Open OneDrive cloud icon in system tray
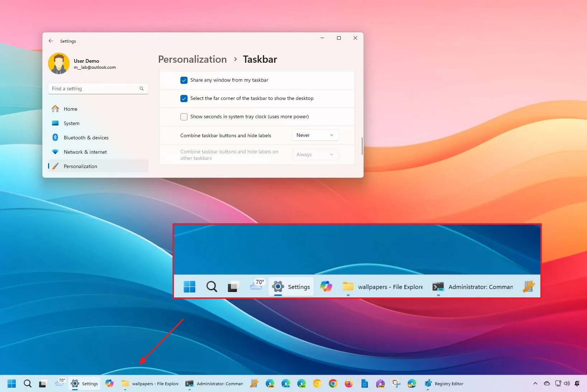Image resolution: width=587 pixels, height=392 pixels. pos(546,383)
